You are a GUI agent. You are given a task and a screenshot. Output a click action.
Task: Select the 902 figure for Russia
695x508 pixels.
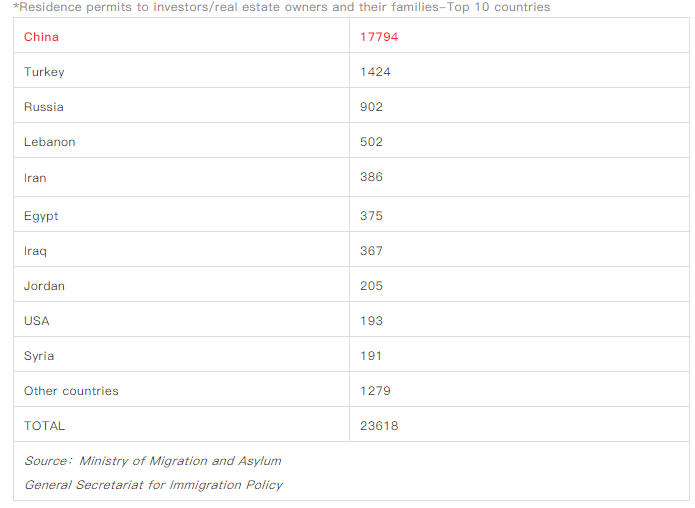click(371, 107)
